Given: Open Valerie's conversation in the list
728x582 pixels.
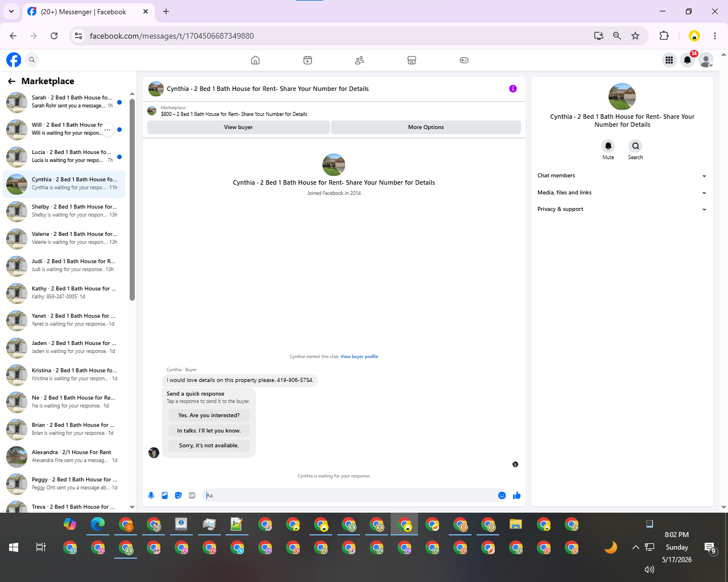Looking at the screenshot, I should click(x=64, y=239).
